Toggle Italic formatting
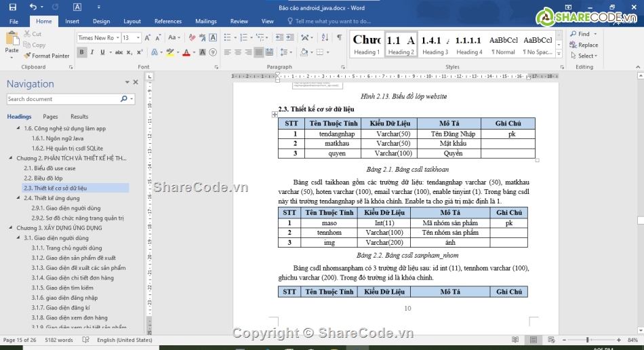644x350 pixels. (94, 52)
